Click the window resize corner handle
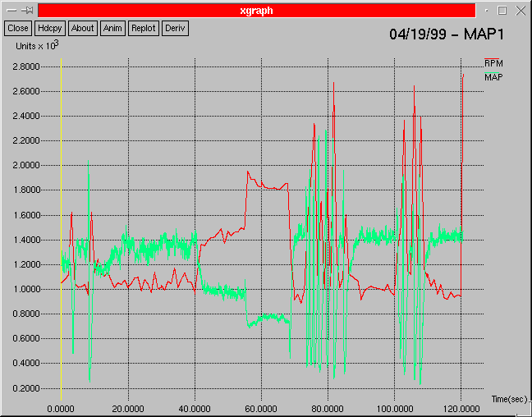Screen dimensions: 532x417 tap(525, 410)
